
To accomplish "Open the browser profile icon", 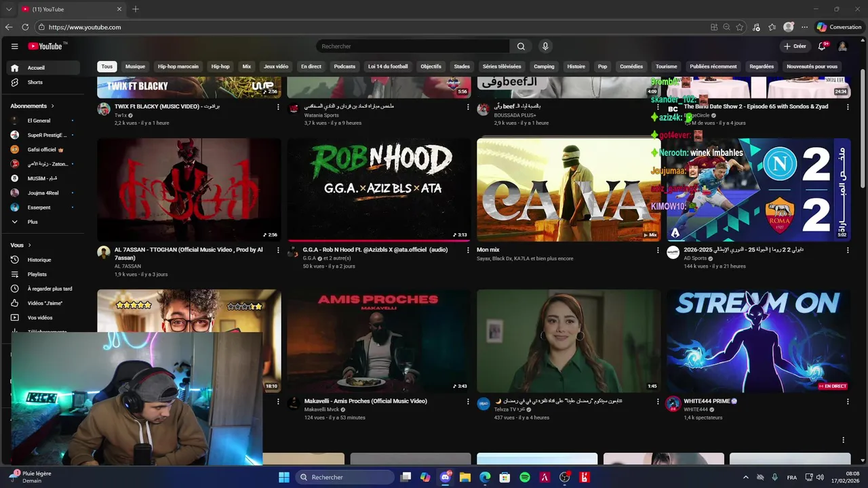I will (x=789, y=27).
